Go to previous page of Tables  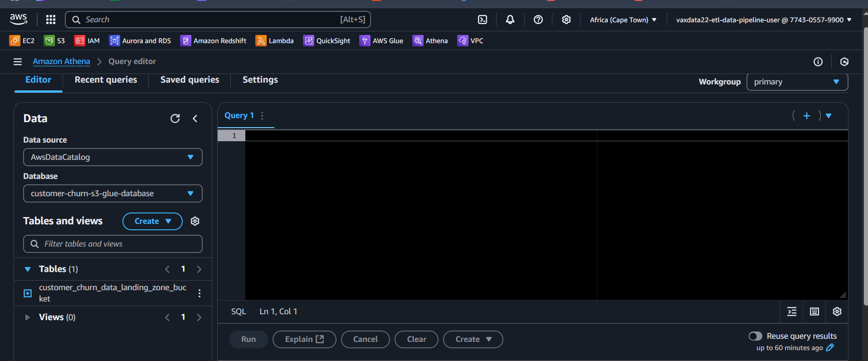click(x=167, y=269)
